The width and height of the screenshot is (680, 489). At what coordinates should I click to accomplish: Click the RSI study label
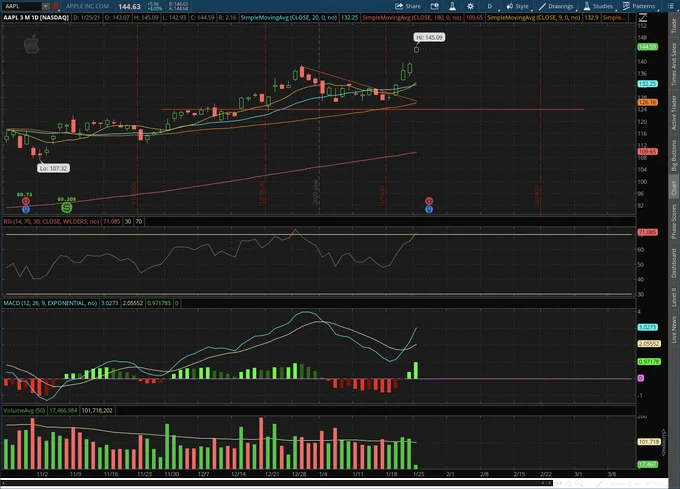click(x=52, y=222)
